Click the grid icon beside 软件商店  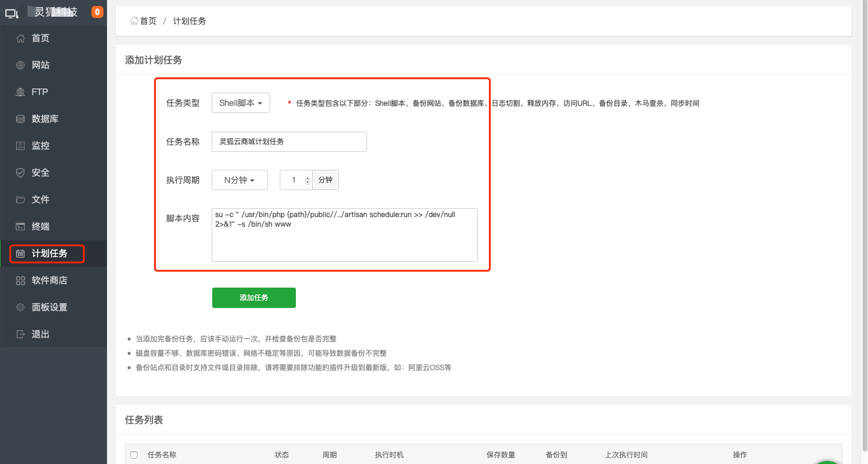(x=20, y=280)
